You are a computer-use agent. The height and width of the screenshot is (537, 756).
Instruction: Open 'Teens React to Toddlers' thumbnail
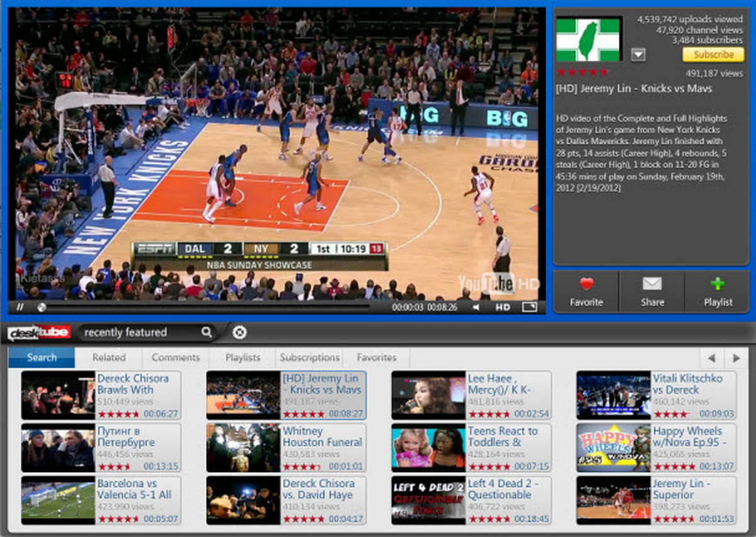(x=428, y=448)
